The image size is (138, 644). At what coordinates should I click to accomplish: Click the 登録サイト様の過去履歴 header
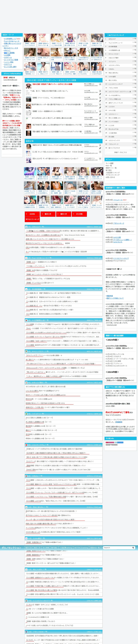click(x=120, y=336)
